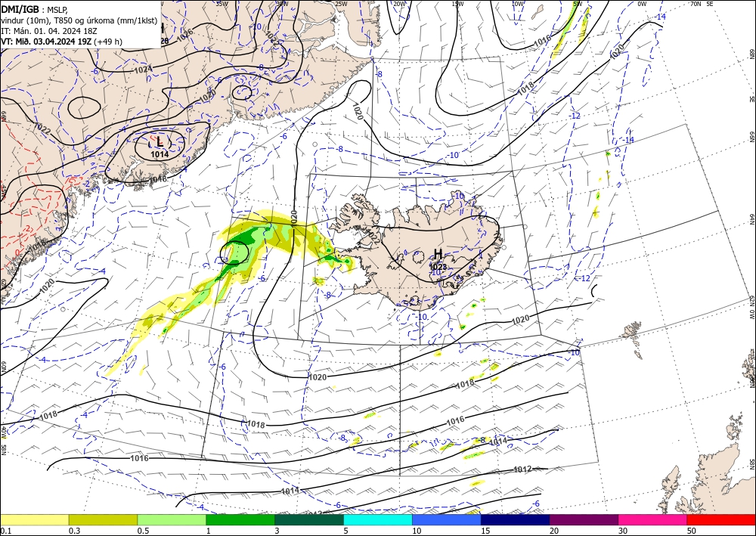
Task: Select the green 1–3 mm legend swatch
Action: (240, 519)
